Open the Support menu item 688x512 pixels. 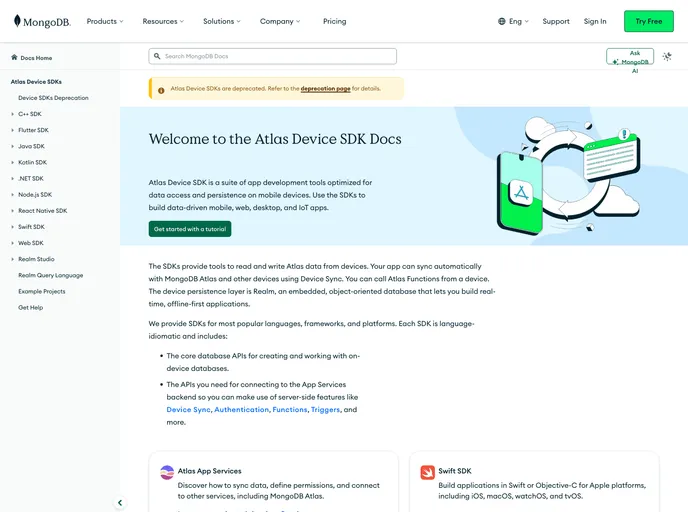[x=556, y=21]
